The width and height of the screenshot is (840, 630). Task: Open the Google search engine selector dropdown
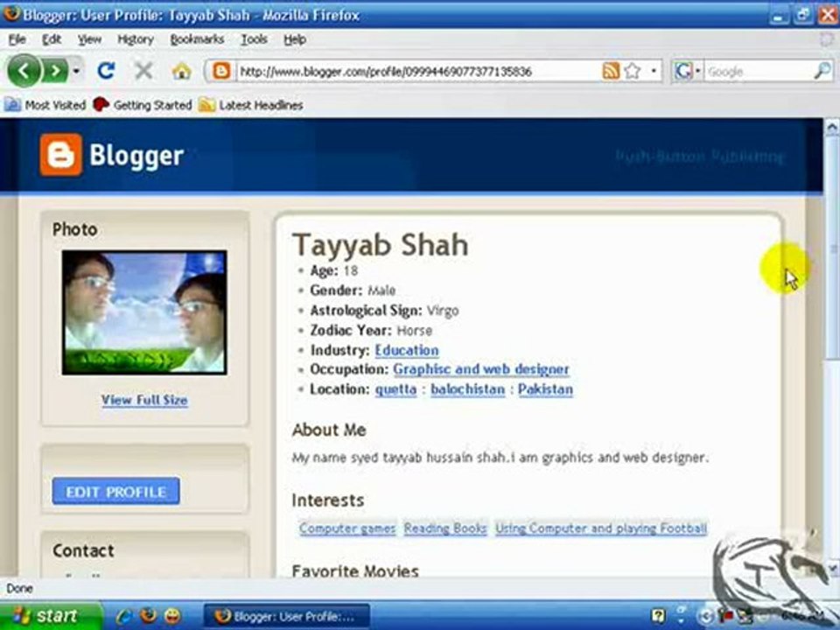(x=688, y=71)
